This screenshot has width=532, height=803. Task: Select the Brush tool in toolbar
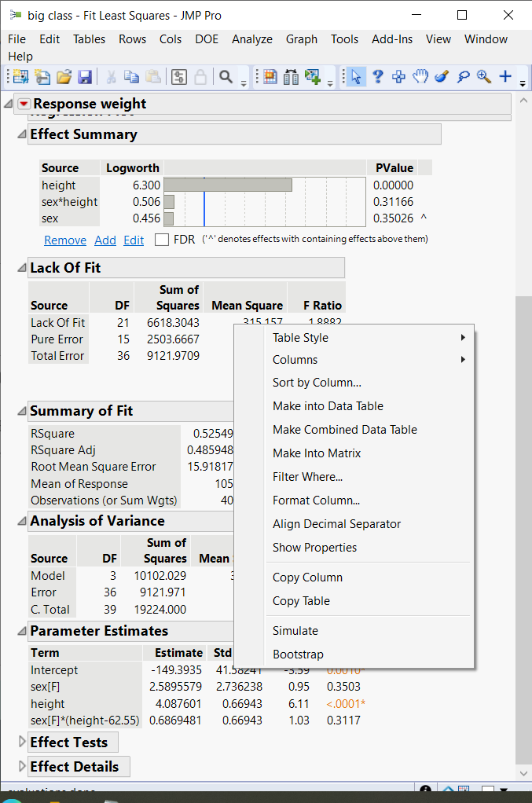pyautogui.click(x=442, y=76)
